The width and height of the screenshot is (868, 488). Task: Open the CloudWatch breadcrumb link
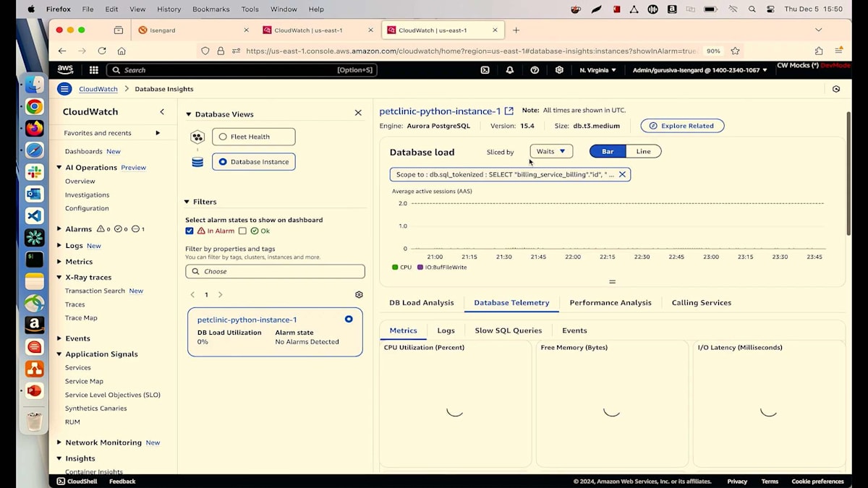point(98,89)
